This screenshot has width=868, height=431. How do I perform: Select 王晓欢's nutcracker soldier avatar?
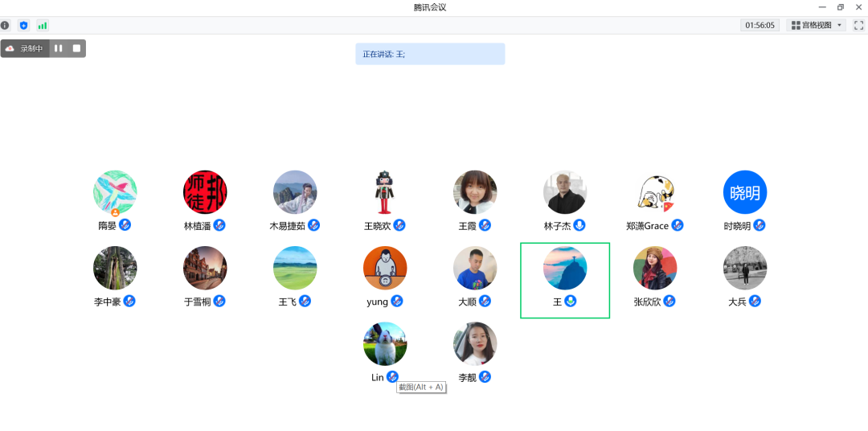point(385,192)
